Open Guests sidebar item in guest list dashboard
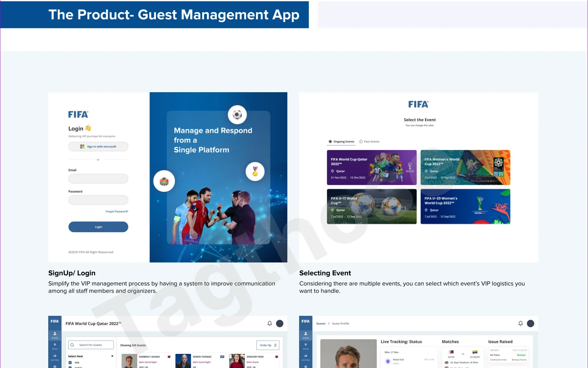The image size is (588, 368). [x=55, y=335]
